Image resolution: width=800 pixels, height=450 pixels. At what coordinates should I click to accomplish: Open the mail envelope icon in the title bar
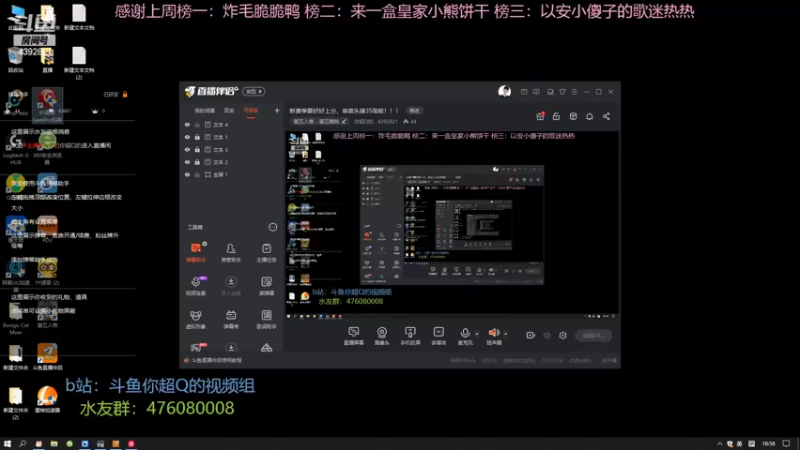pos(524,92)
